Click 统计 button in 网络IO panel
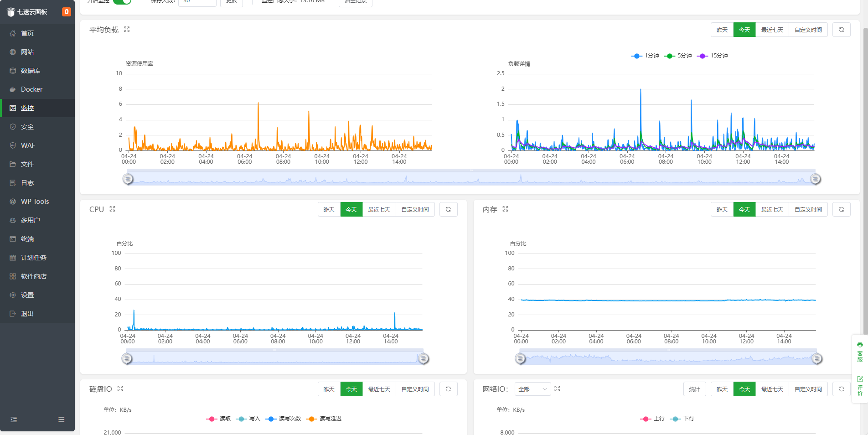 [695, 389]
